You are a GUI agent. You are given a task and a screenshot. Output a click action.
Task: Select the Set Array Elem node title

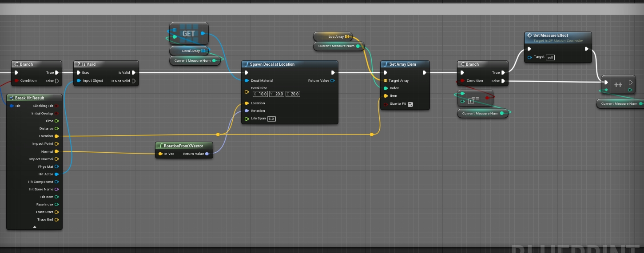(403, 64)
